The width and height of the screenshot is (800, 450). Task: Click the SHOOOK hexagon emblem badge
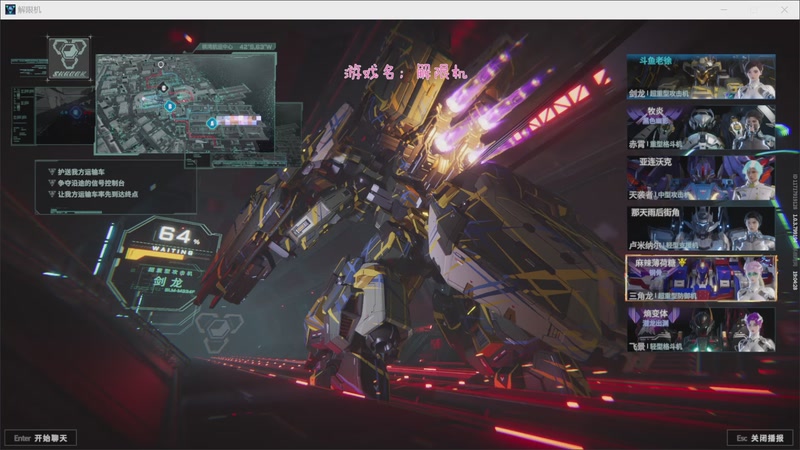point(69,58)
